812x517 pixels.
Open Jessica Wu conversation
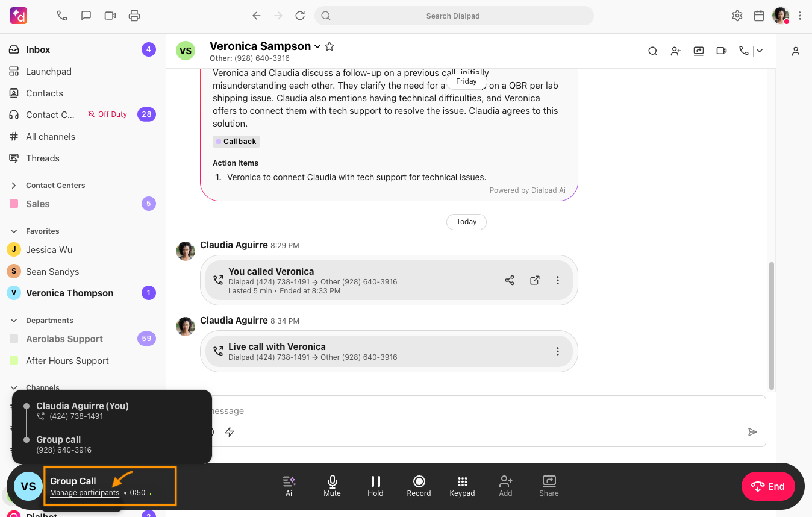[x=83, y=249]
